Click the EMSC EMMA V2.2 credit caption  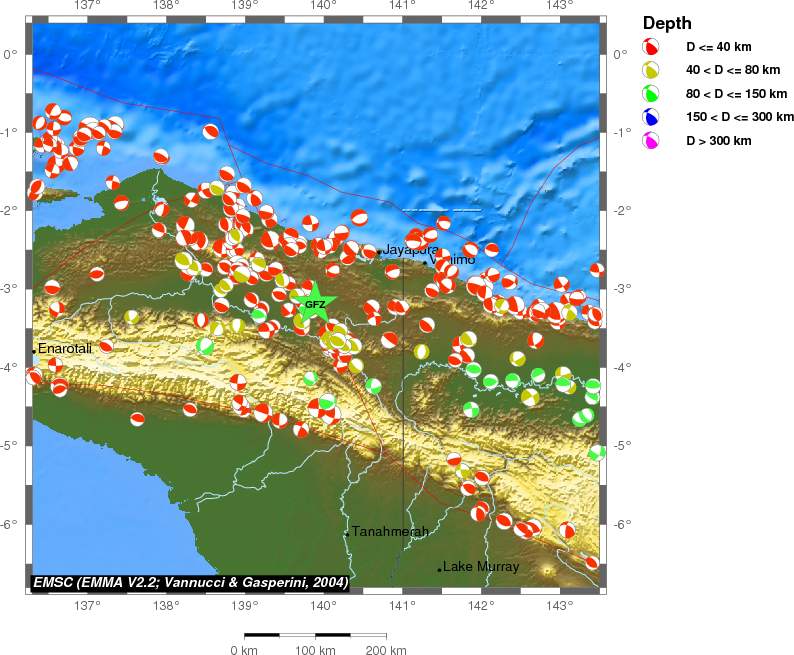click(190, 582)
